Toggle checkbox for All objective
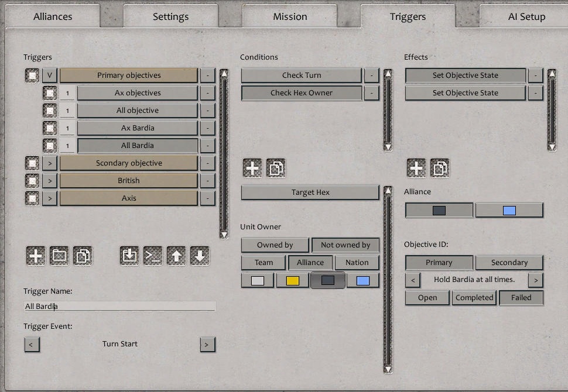The height and width of the screenshot is (392, 568). 50,111
